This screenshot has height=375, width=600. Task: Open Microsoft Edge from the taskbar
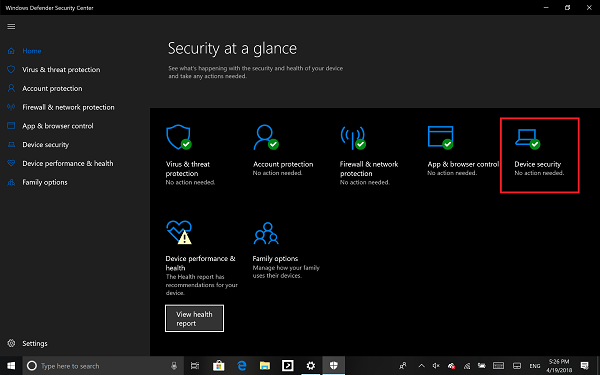tap(242, 366)
